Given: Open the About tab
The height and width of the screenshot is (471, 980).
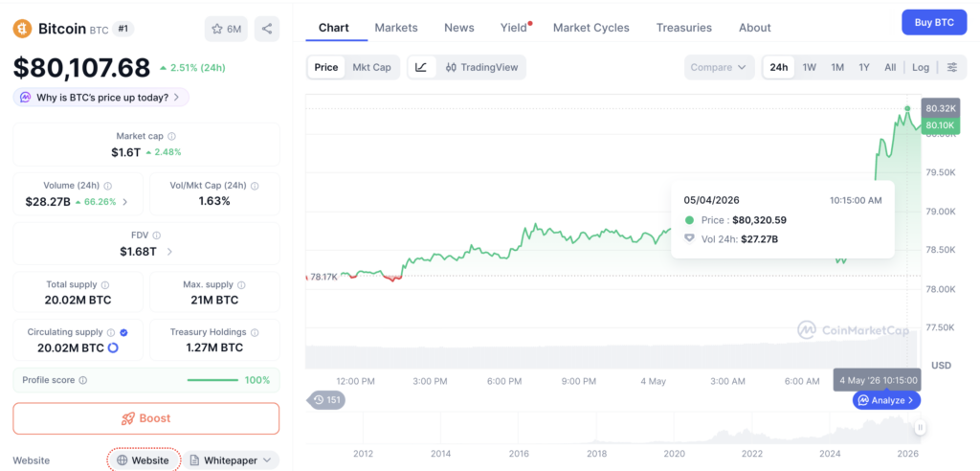Looking at the screenshot, I should (x=755, y=28).
